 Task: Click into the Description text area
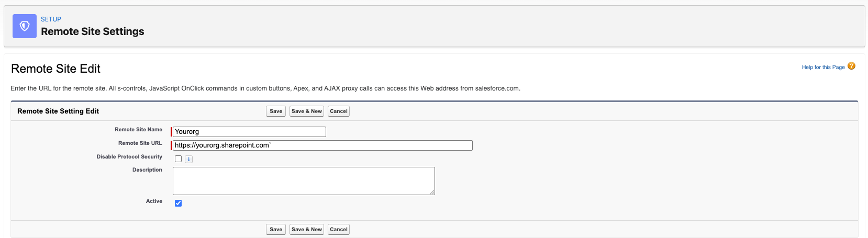tap(304, 181)
